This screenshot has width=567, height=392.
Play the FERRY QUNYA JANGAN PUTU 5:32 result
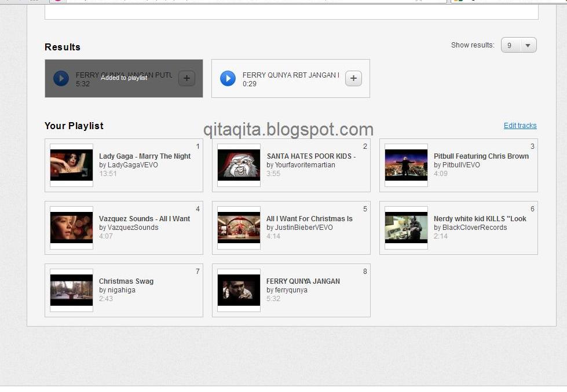pyautogui.click(x=61, y=79)
